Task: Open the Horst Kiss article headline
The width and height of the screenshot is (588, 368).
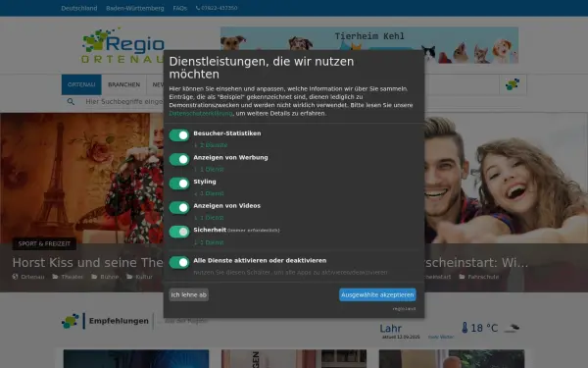Action: [88, 262]
